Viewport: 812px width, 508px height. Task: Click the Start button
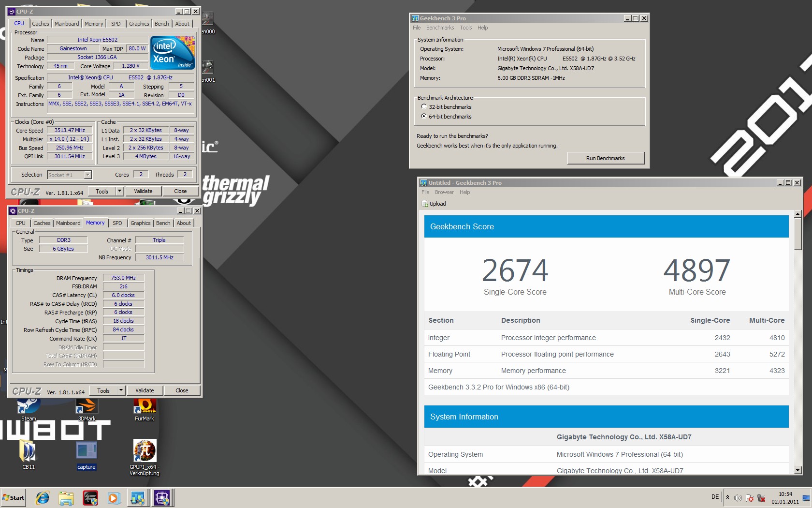[x=14, y=498]
